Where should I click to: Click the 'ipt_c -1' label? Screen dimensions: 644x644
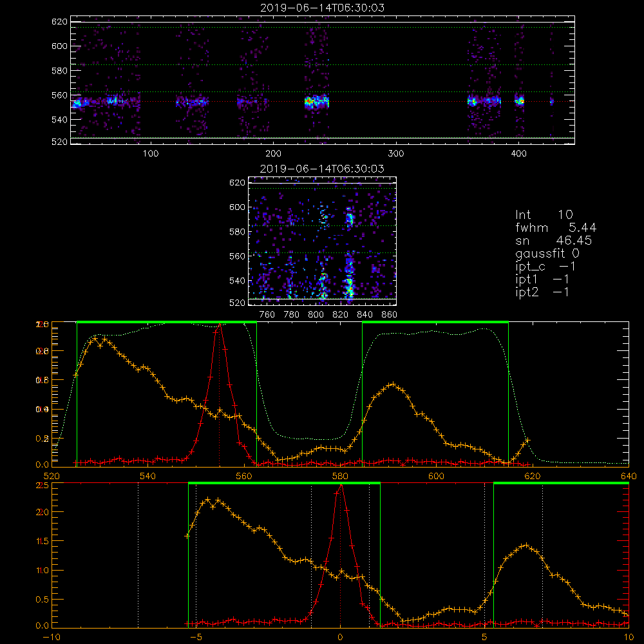(x=545, y=267)
